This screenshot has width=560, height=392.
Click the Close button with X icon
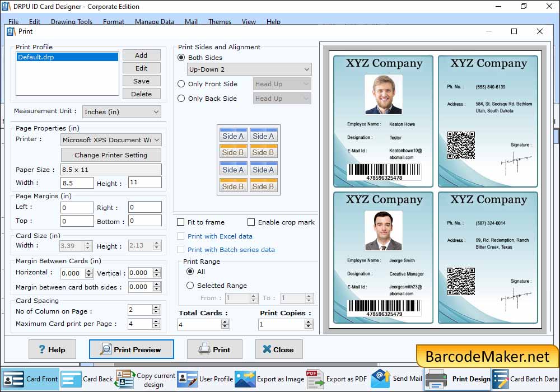click(279, 349)
